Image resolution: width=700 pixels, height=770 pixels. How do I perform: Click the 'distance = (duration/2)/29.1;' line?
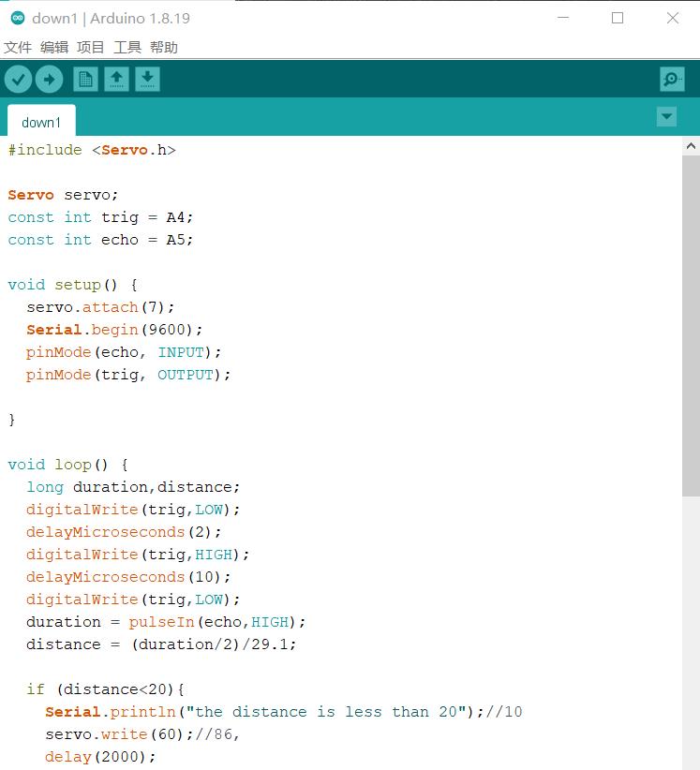coord(161,644)
